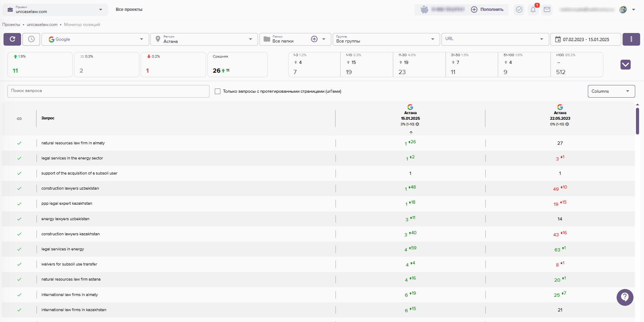Screen dimensions: 644x322
Task: Enable only queries with tagged pages checkbox
Action: 218,91
